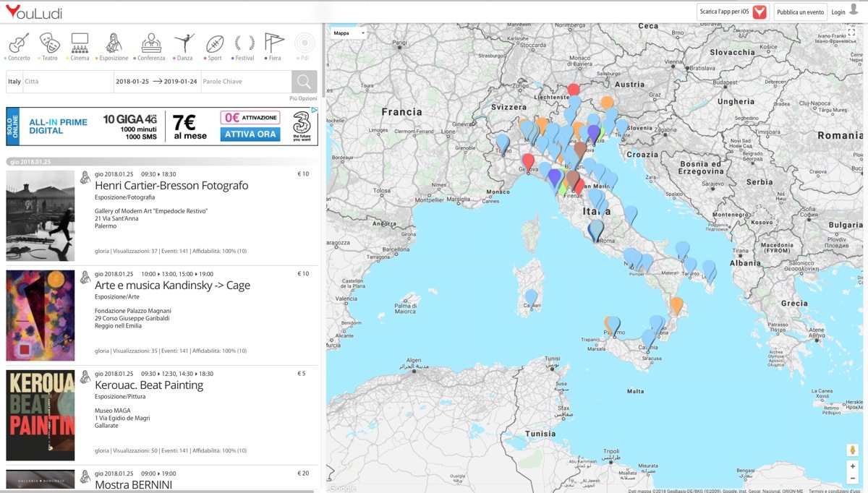Image resolution: width=868 pixels, height=493 pixels.
Task: Open the Mappa map type dropdown
Action: coord(349,33)
